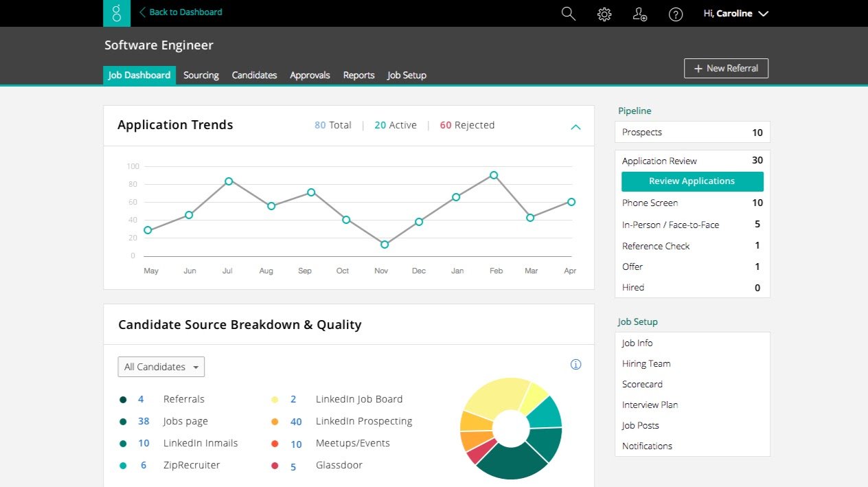
Task: Select the Phone Screen pipeline stage
Action: [x=650, y=203]
